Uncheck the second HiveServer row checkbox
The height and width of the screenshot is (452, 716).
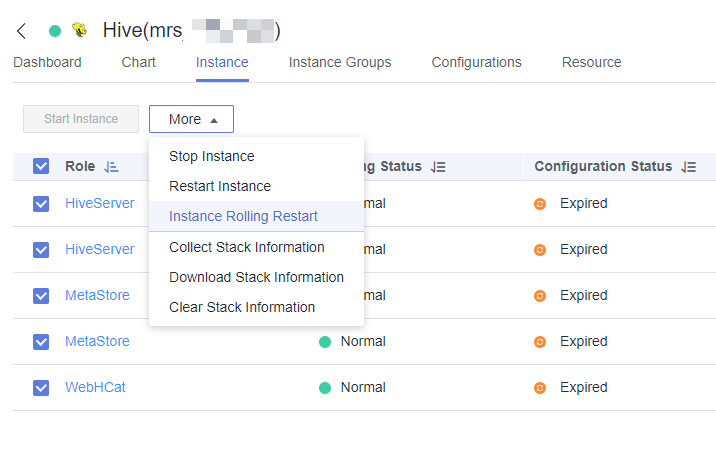41,250
